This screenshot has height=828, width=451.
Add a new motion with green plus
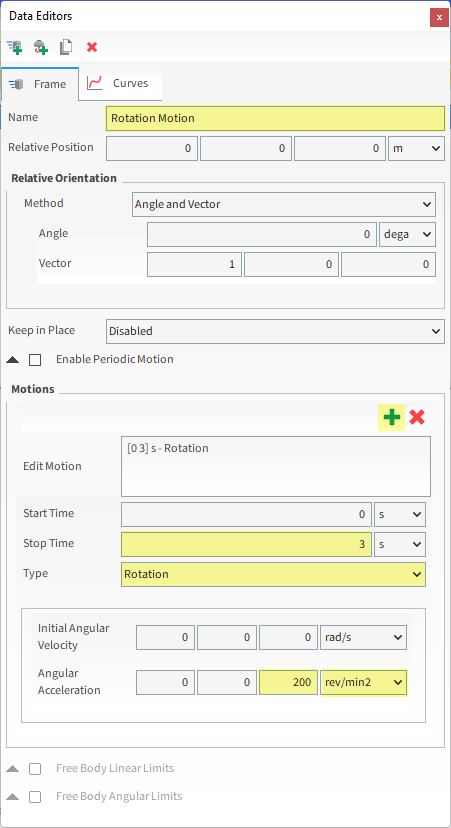391,418
